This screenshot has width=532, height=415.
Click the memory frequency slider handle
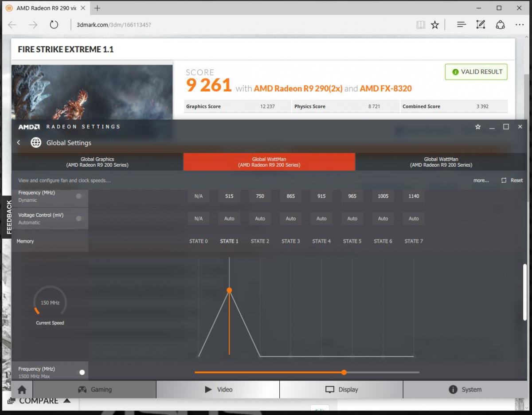click(x=344, y=372)
